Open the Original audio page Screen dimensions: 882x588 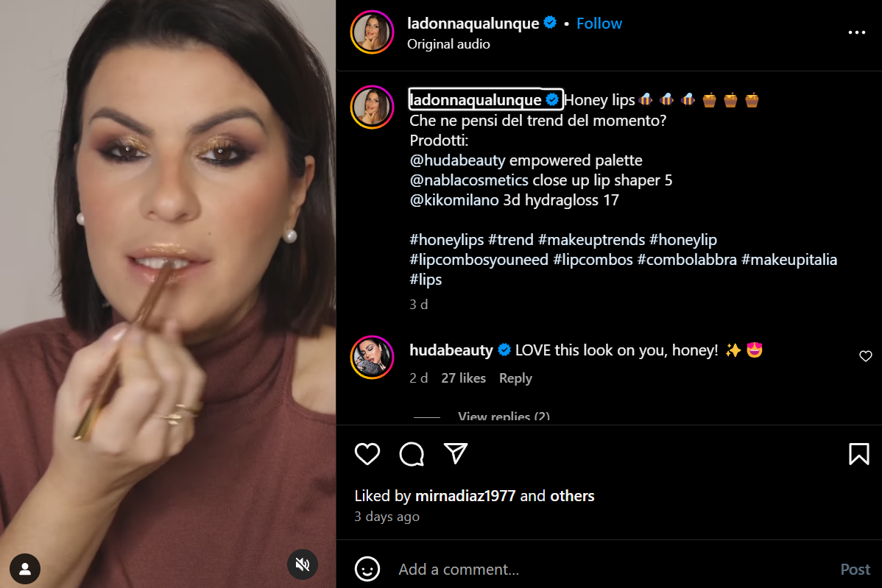point(448,43)
